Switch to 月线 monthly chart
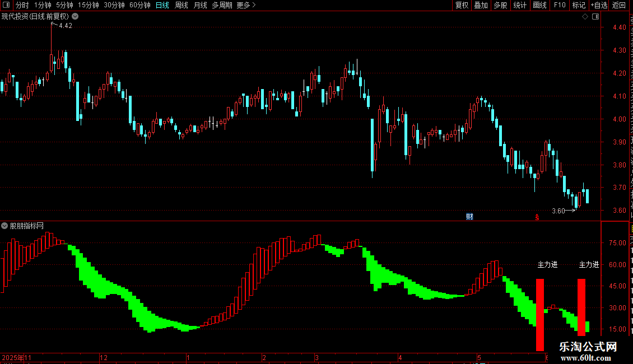Viewport: 633px width, 364px height. tap(200, 5)
